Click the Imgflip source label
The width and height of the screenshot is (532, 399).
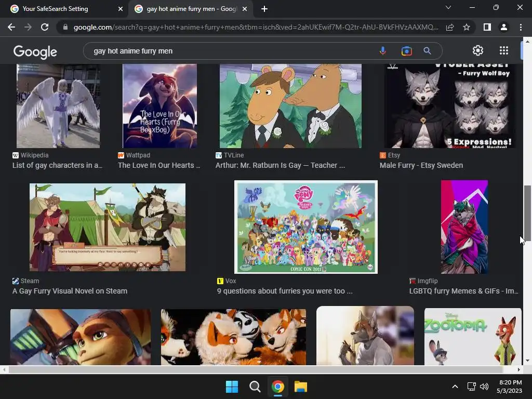[423, 281]
